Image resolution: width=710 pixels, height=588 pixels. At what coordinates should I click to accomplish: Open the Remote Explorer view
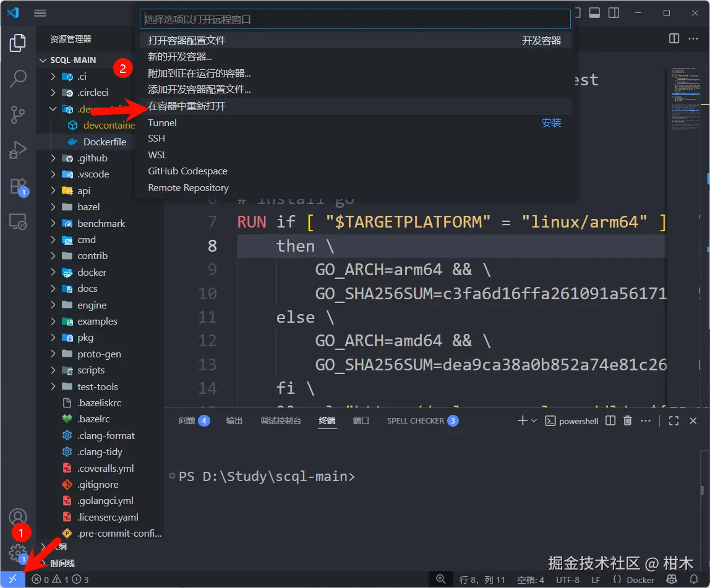coord(18,222)
